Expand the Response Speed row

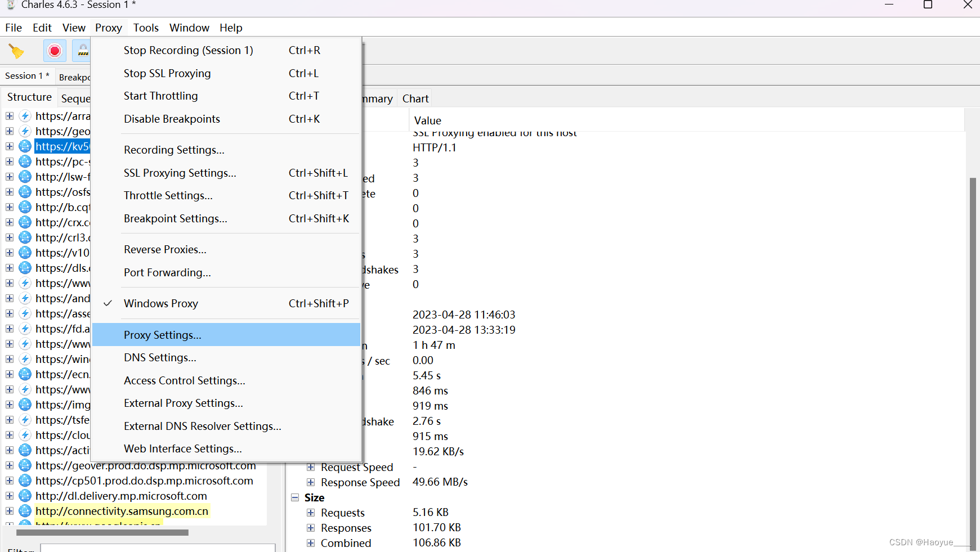tap(311, 482)
